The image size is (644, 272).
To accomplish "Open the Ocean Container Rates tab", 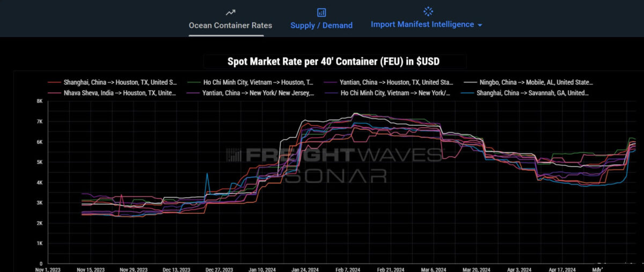I will click(x=230, y=25).
